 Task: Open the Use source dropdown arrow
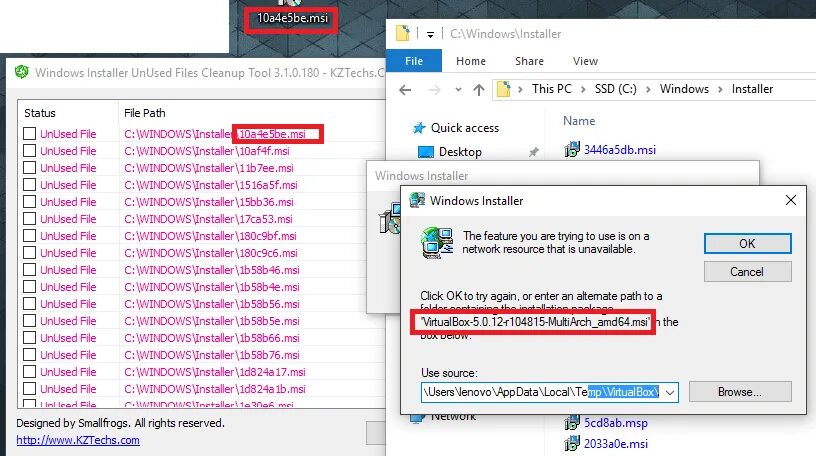[x=670, y=392]
